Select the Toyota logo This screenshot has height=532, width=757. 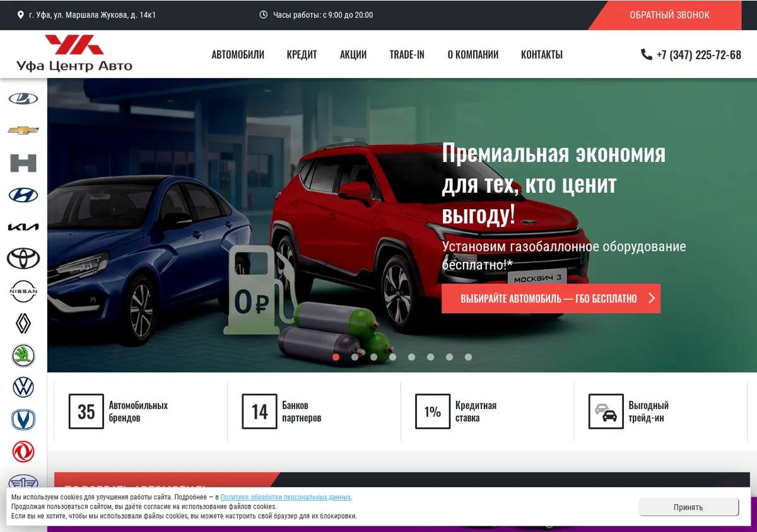pyautogui.click(x=23, y=258)
